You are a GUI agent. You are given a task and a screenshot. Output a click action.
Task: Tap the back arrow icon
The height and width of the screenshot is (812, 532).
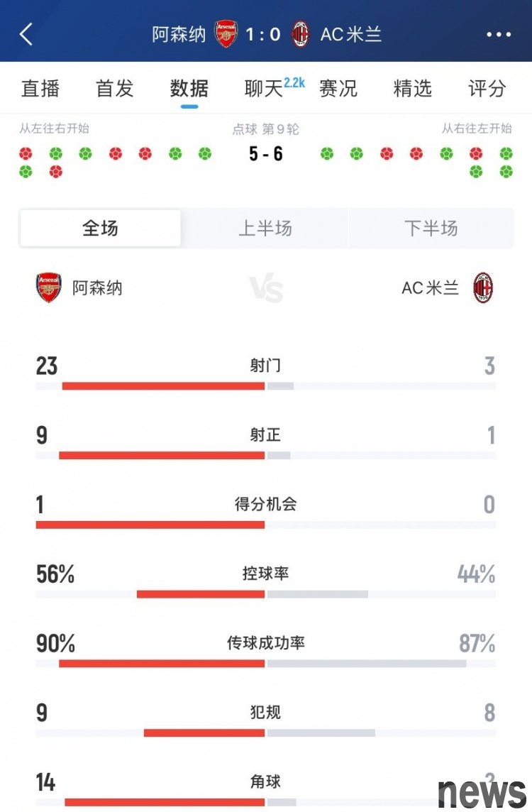pyautogui.click(x=26, y=34)
